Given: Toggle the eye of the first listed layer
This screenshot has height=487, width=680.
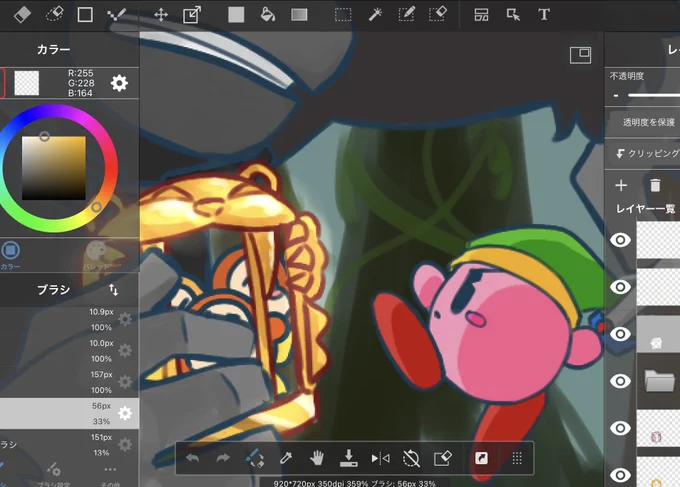Looking at the screenshot, I should 620,240.
